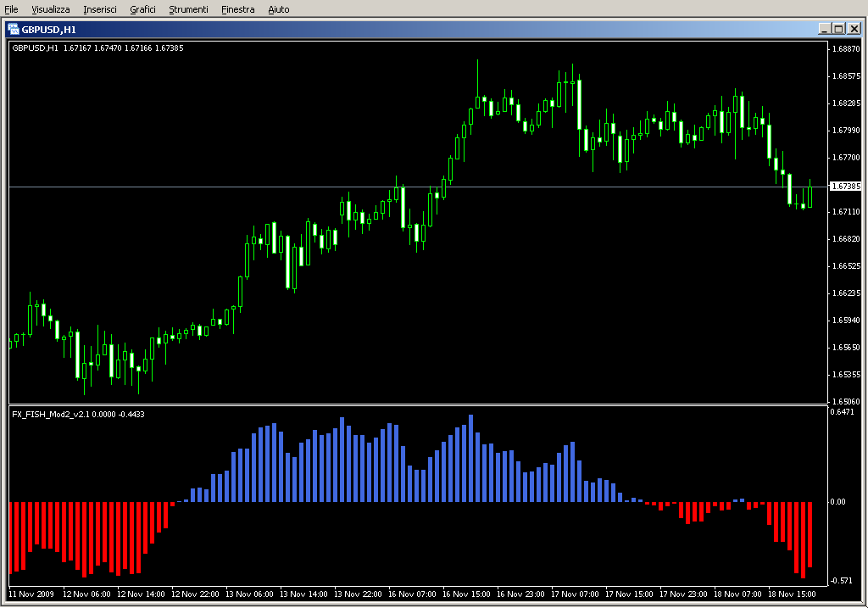
Task: Click the 1.65940 price scale value
Action: [x=847, y=320]
